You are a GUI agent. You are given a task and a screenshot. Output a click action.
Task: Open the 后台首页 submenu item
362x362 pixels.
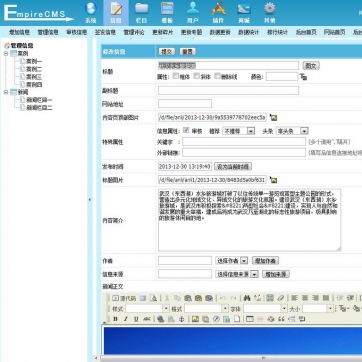pos(306,32)
